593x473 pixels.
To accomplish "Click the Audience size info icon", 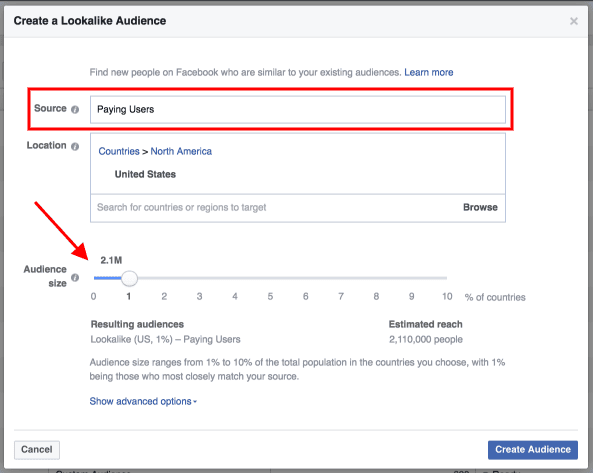I will click(75, 278).
